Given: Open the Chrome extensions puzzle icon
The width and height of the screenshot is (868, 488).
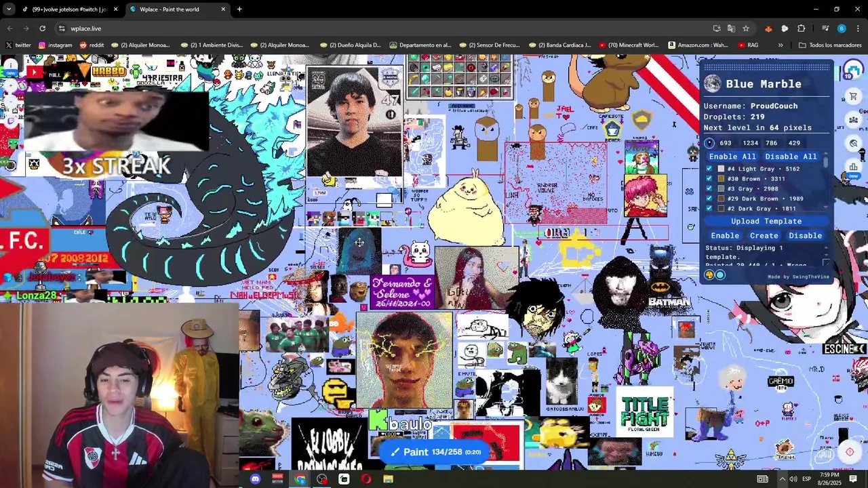Looking at the screenshot, I should click(802, 28).
